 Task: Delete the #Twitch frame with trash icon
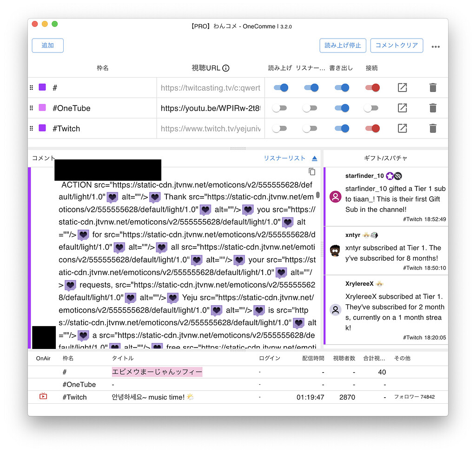pyautogui.click(x=433, y=128)
